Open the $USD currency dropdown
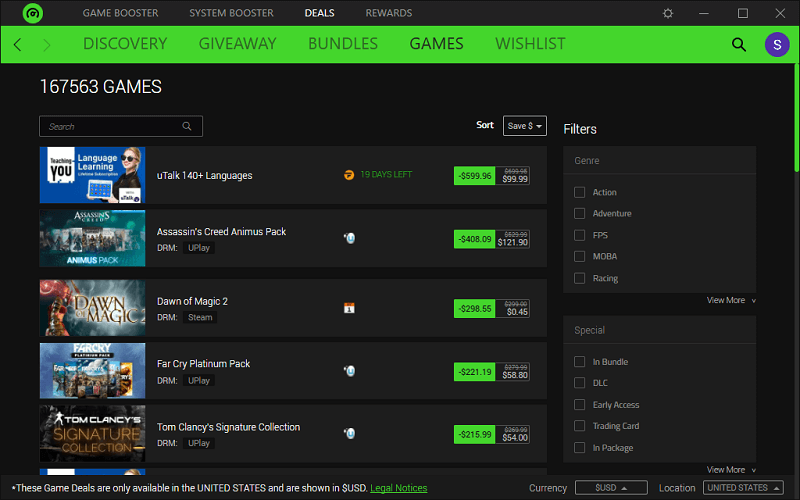800x500 pixels. [x=611, y=488]
